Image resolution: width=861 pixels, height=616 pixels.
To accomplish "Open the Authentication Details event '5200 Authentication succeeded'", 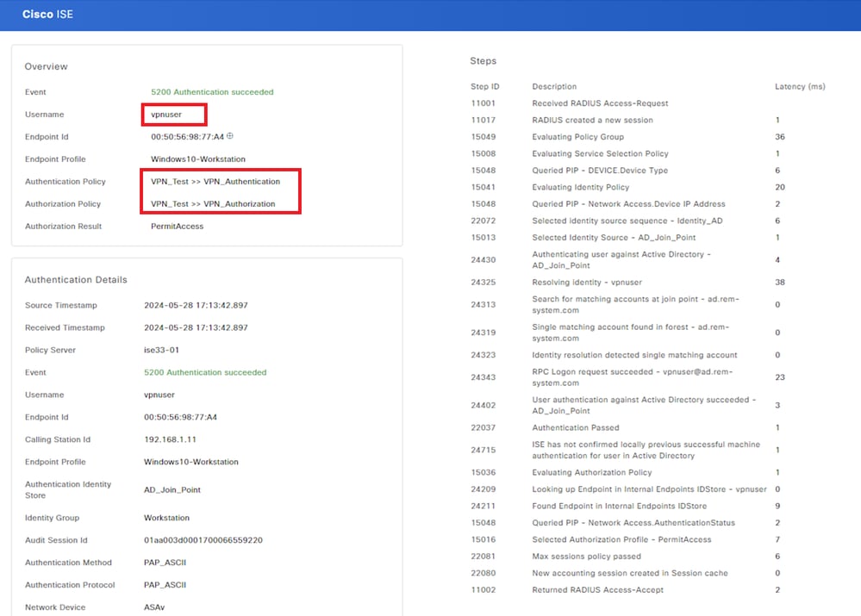I will point(205,372).
